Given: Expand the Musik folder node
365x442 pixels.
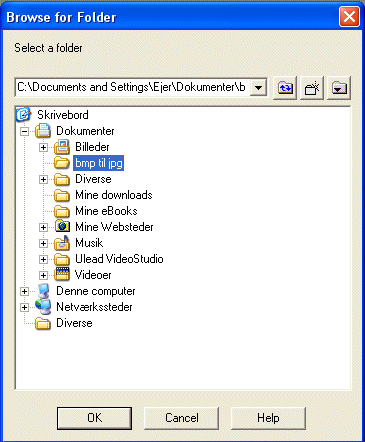Looking at the screenshot, I should (43, 243).
